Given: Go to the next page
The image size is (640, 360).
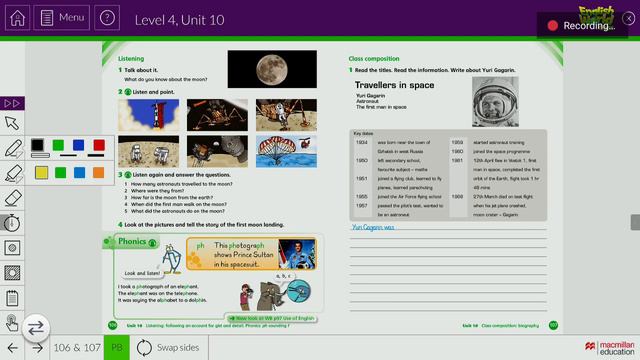Looking at the screenshot, I should tap(37, 348).
